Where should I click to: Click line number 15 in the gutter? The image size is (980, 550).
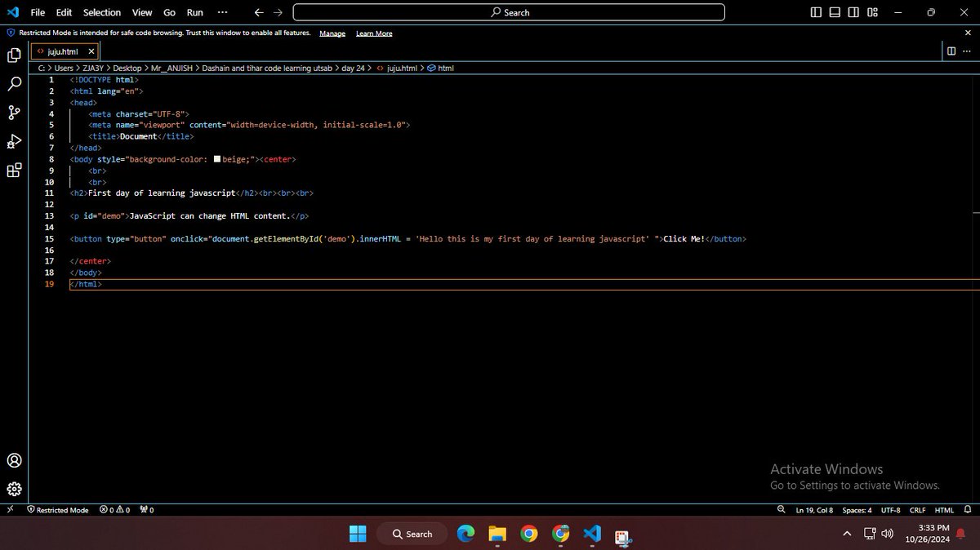(50, 239)
